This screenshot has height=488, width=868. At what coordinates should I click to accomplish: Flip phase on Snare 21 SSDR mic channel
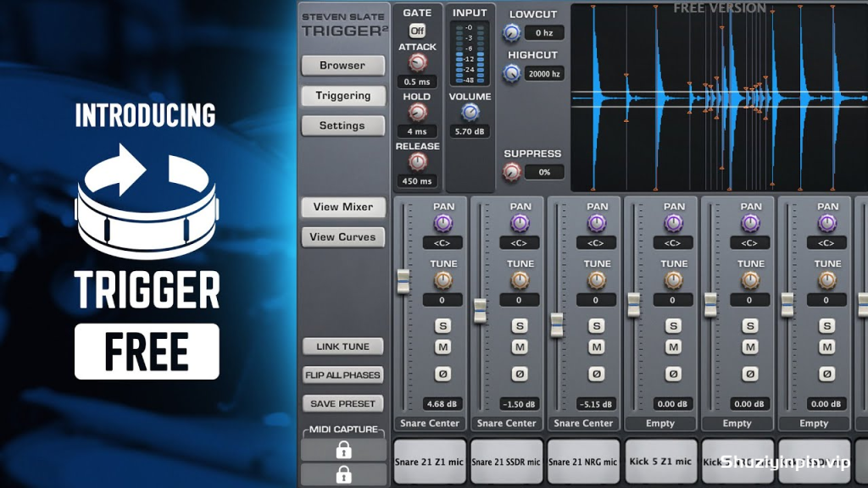pos(520,374)
